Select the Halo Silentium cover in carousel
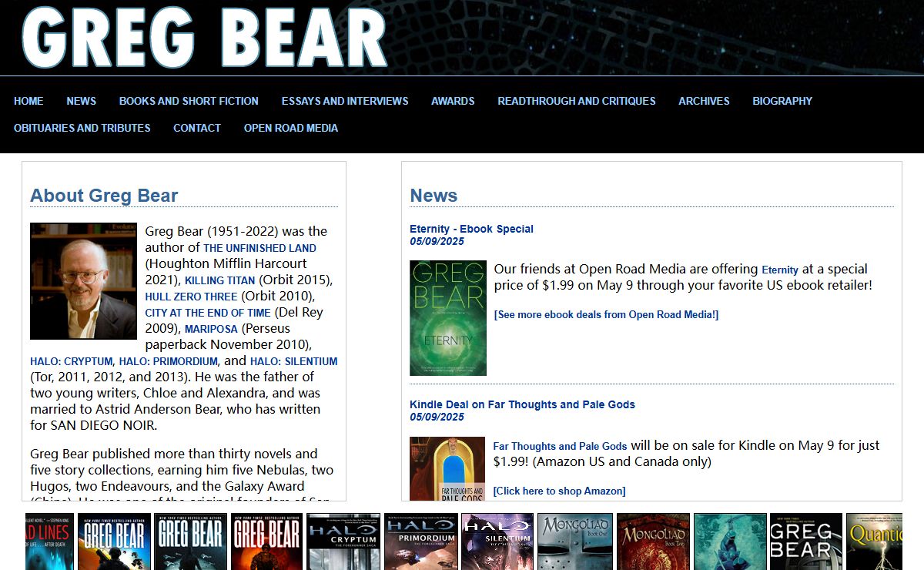Viewport: 924px width, 570px height. (x=497, y=541)
